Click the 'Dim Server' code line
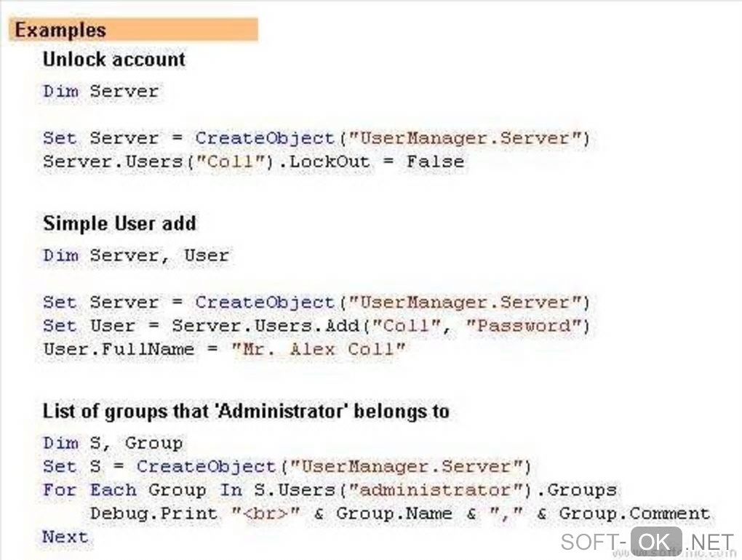This screenshot has width=742, height=560. pyautogui.click(x=100, y=92)
